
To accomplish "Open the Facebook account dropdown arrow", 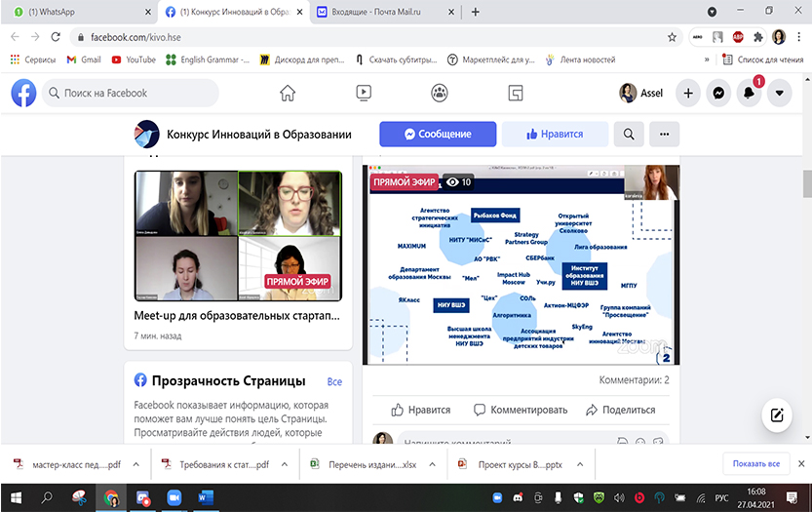I will point(779,94).
